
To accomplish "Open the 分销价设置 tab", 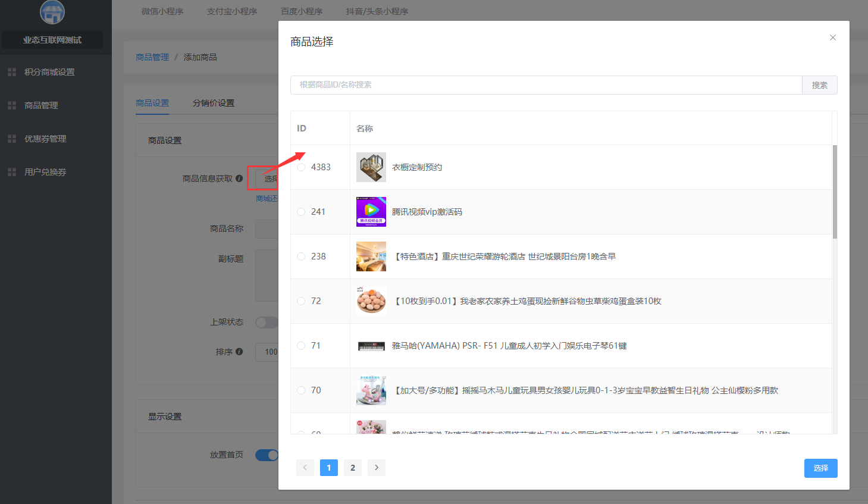I will 214,103.
